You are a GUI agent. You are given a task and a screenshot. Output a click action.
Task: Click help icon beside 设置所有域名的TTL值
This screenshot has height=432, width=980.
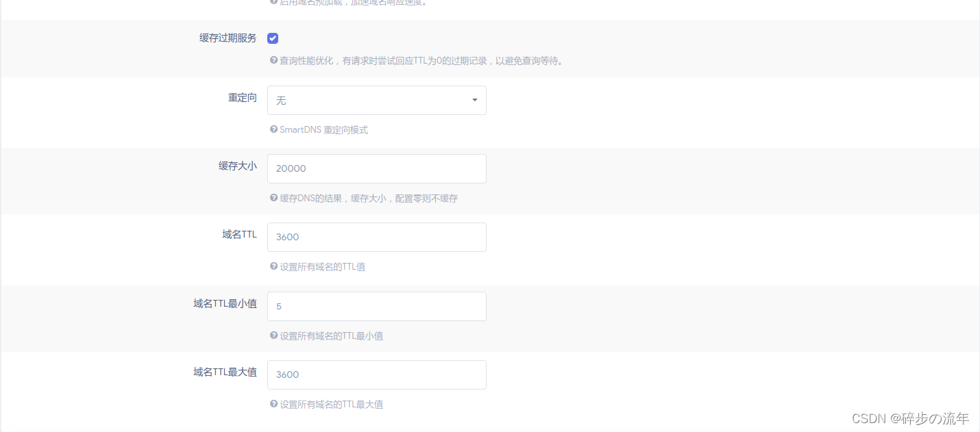pyautogui.click(x=274, y=266)
